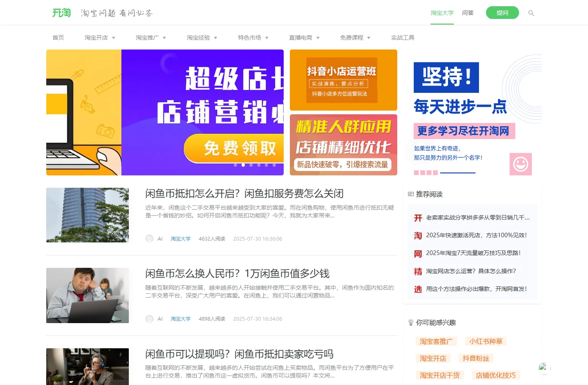This screenshot has width=588, height=385.
Task: Open article 闲鱼币抵扣怎么开启？闲鱼扣服务费怎么关闭
Action: point(244,194)
